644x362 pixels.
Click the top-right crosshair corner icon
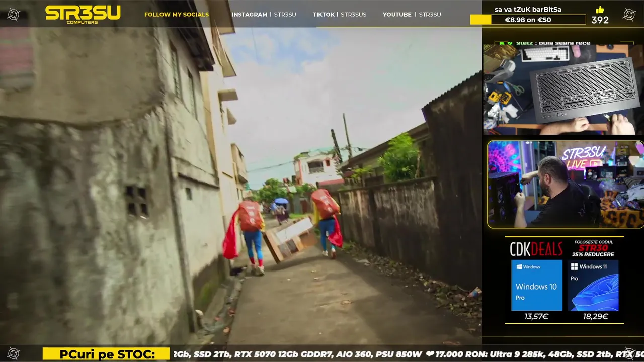(629, 14)
